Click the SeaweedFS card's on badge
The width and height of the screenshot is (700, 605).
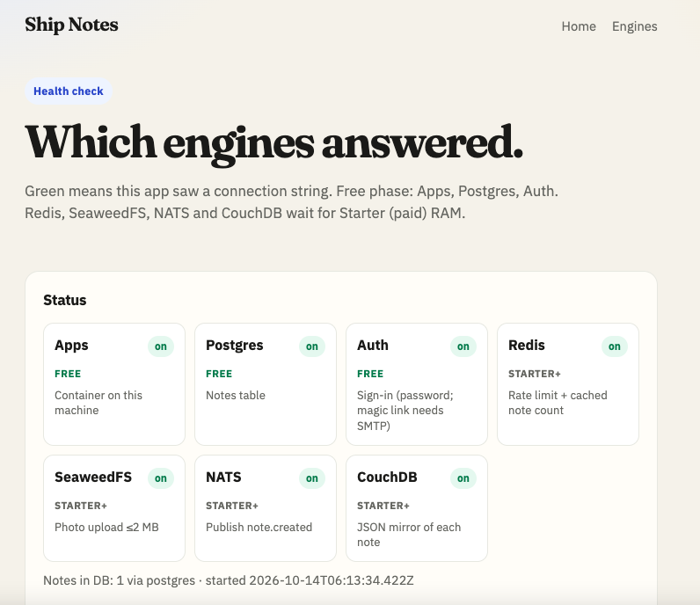click(161, 478)
